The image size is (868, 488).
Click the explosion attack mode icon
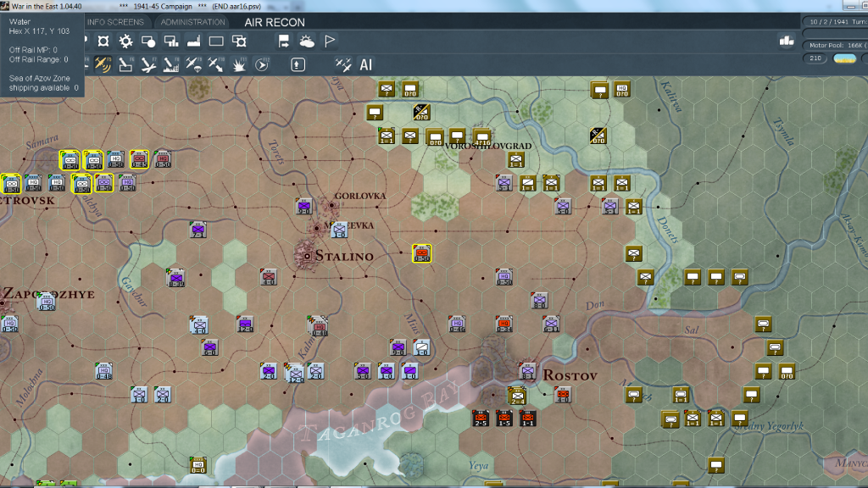tap(239, 64)
